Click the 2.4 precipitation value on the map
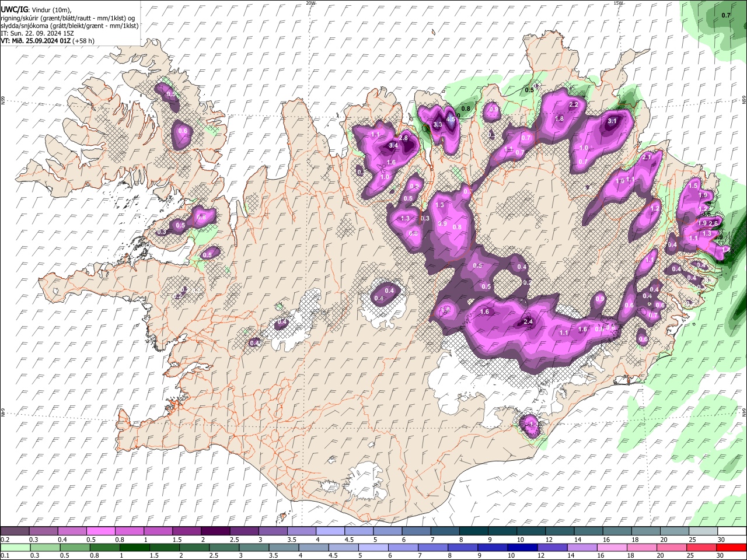 click(529, 321)
